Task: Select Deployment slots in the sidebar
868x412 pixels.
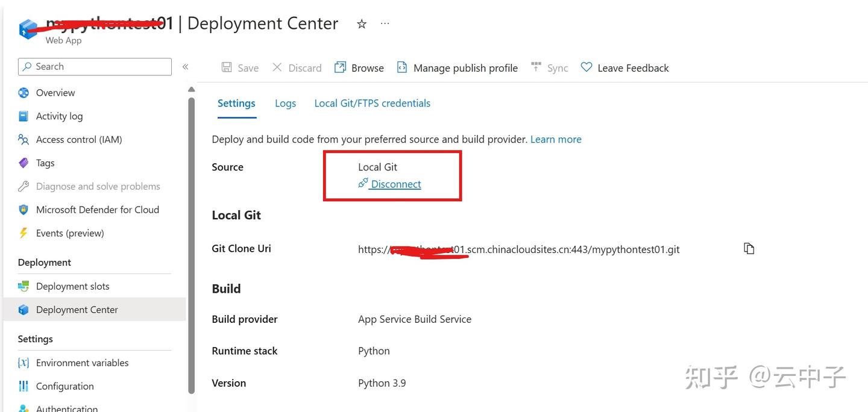Action: coord(72,286)
